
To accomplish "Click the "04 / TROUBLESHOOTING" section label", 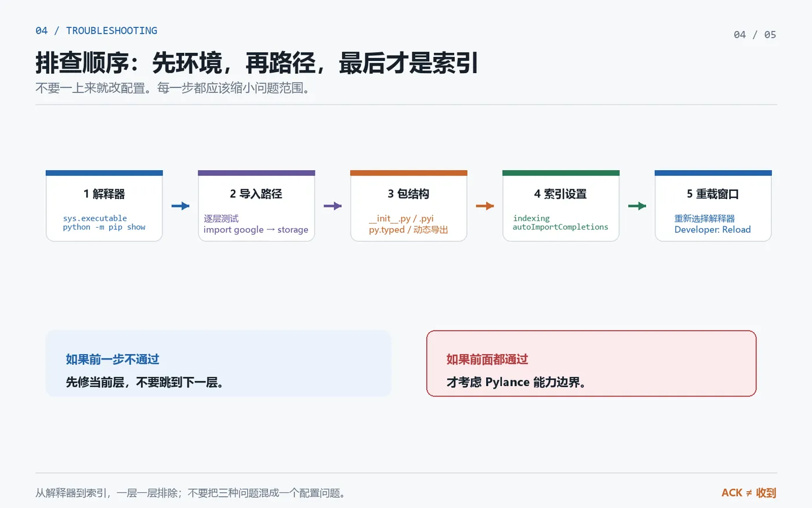I will click(x=96, y=31).
